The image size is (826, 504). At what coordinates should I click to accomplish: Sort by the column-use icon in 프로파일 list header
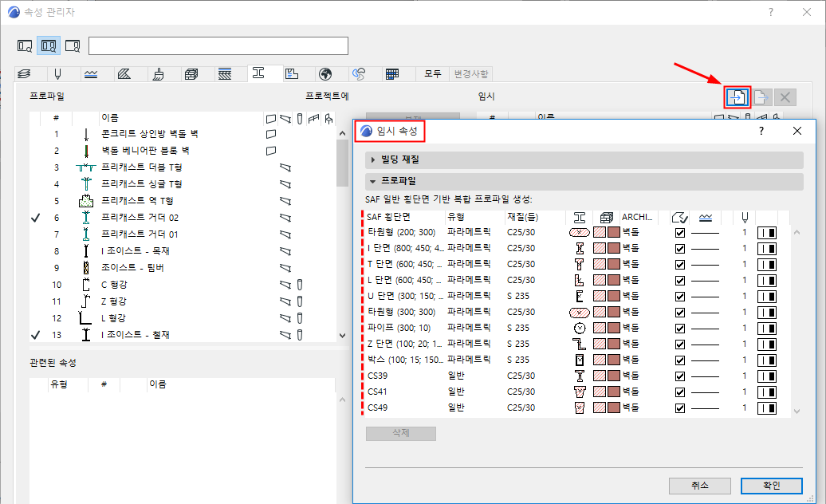tap(300, 119)
